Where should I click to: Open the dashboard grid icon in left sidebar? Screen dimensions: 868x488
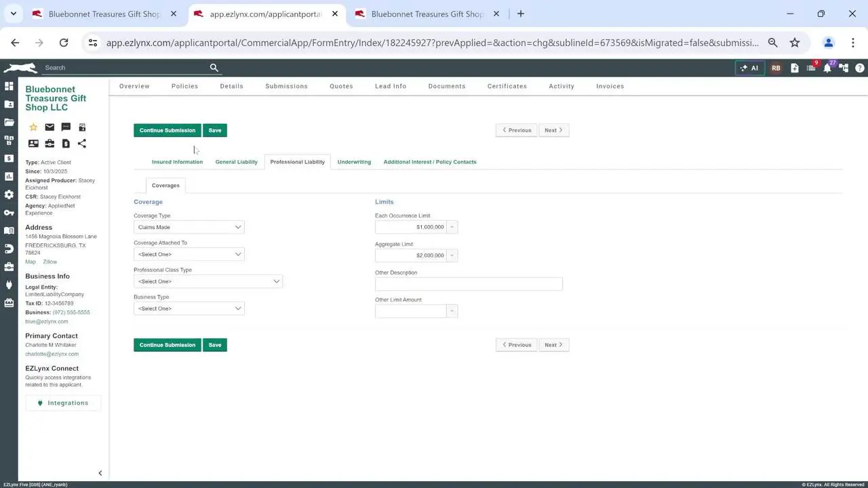click(x=9, y=86)
